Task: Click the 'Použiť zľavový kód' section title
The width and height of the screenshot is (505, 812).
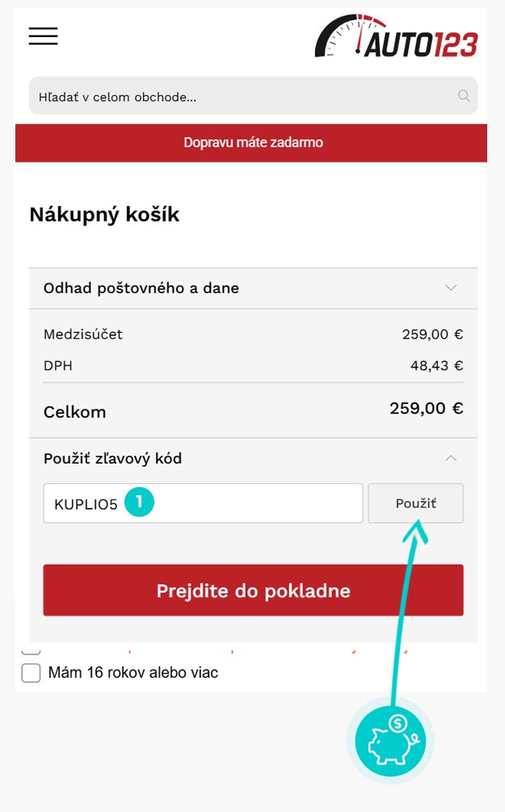Action: coord(112,458)
